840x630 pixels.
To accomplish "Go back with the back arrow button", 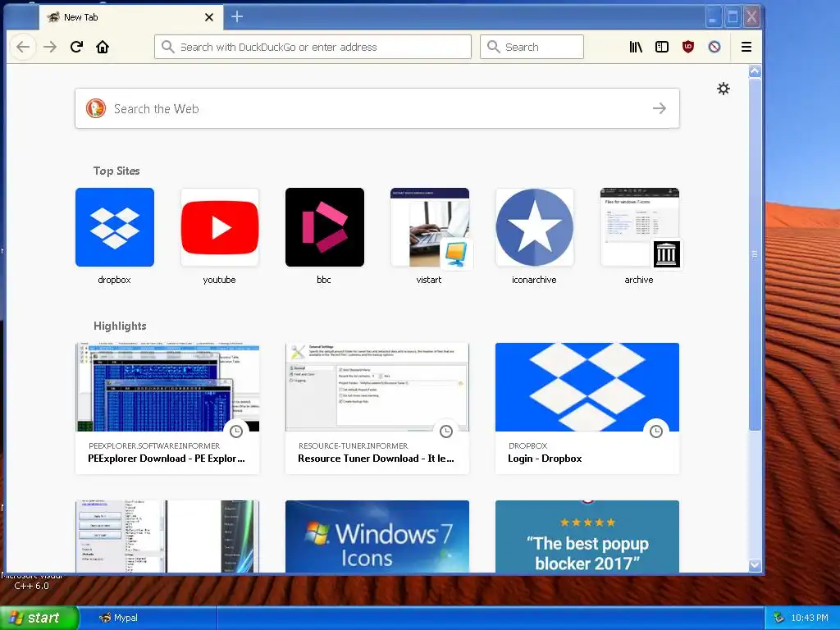I will click(22, 47).
